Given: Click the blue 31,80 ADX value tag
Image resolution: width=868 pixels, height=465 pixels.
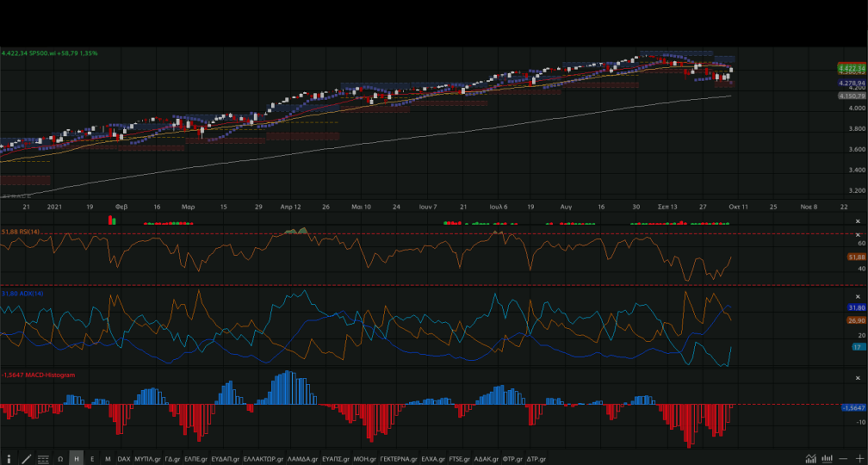Looking at the screenshot, I should [856, 307].
